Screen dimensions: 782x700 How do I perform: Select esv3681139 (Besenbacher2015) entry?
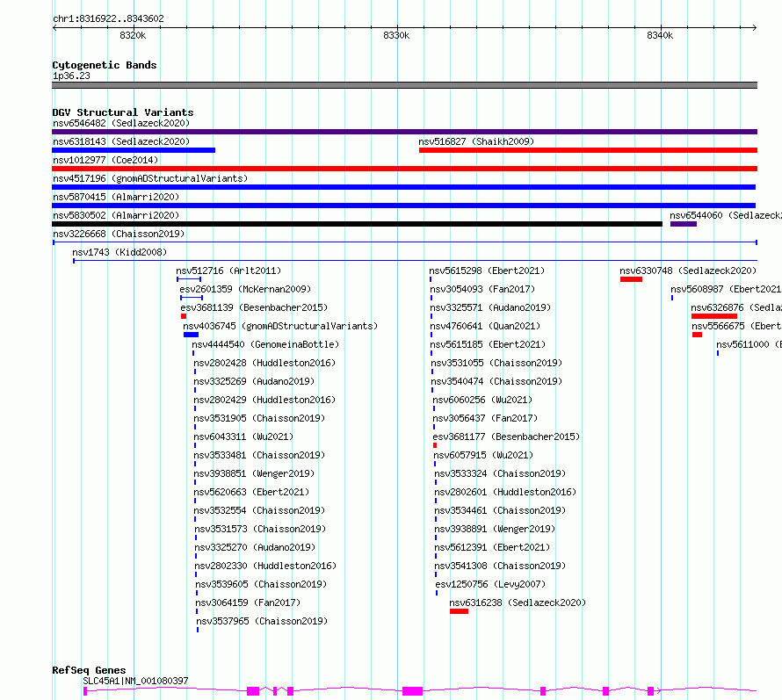[254, 307]
